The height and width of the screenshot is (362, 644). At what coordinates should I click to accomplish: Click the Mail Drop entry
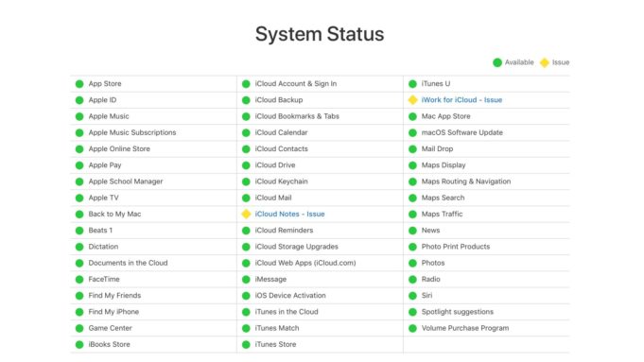coord(437,148)
